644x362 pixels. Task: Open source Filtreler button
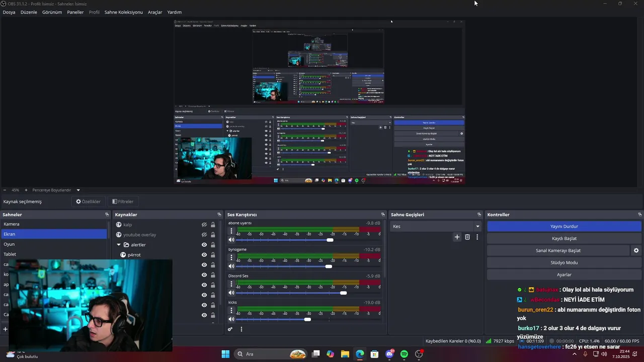(123, 202)
